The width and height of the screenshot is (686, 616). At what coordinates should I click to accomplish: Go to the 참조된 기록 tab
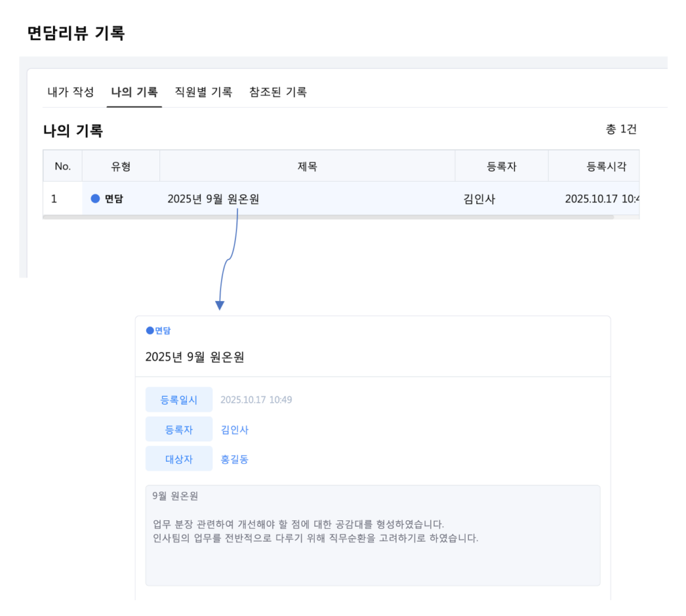coord(277,93)
